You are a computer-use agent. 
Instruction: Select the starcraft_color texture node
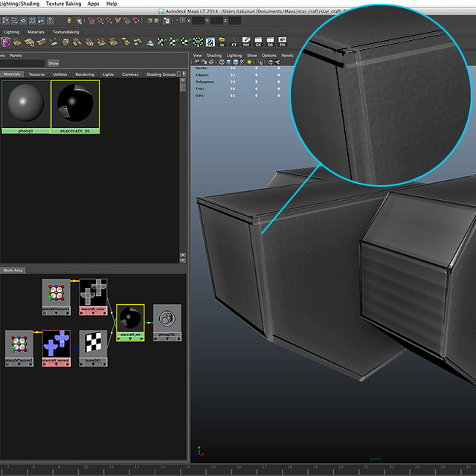pyautogui.click(x=94, y=293)
